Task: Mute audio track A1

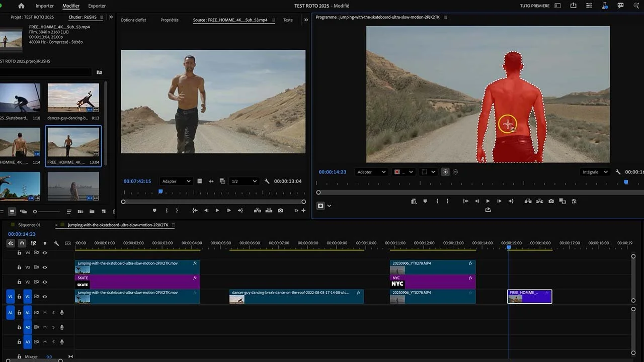Action: [x=45, y=313]
